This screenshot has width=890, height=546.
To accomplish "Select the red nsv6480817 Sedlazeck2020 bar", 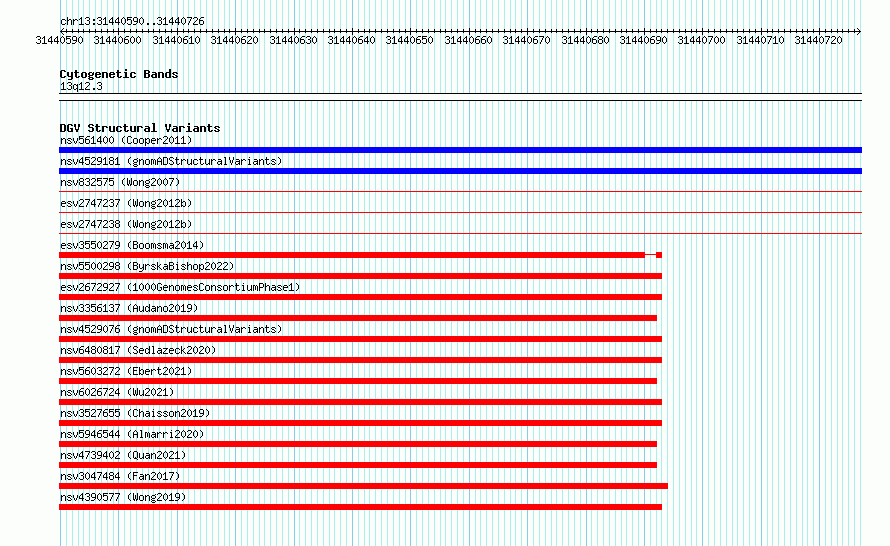I will click(360, 360).
